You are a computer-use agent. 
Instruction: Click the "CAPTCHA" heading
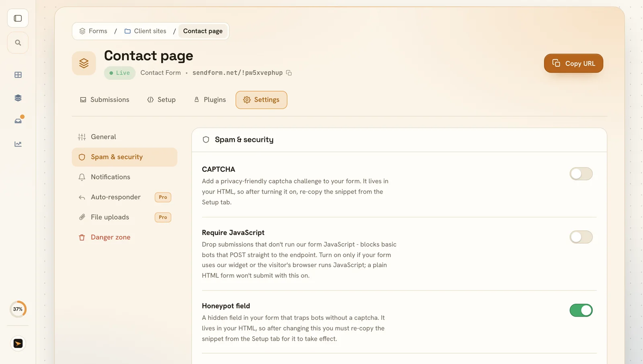pos(219,170)
